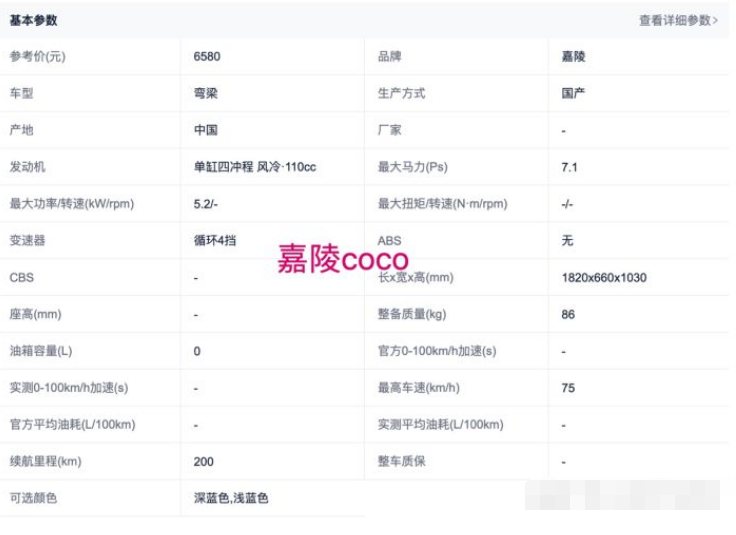The height and width of the screenshot is (535, 736).
Task: Click the 变速器 label
Action: pos(28,240)
